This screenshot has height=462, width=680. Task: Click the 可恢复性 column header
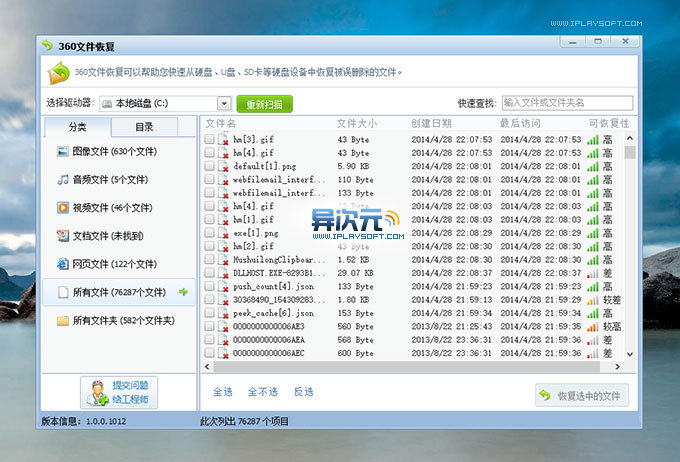coord(608,124)
